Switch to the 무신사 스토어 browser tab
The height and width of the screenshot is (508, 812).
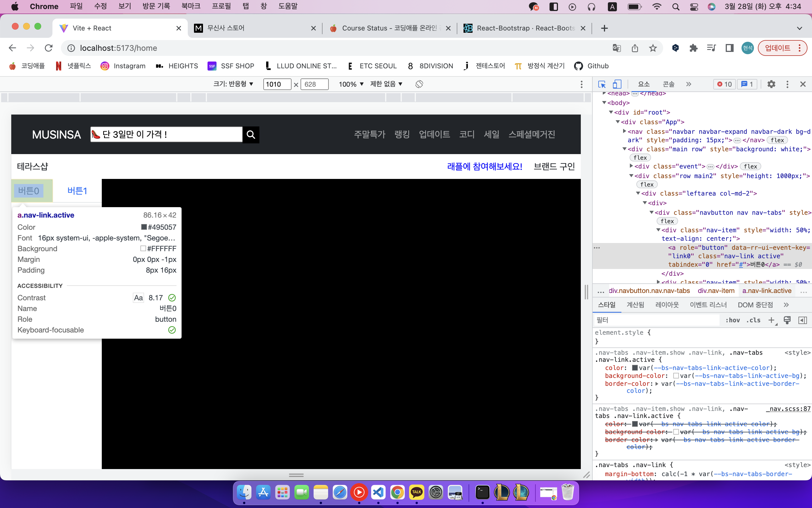(255, 28)
